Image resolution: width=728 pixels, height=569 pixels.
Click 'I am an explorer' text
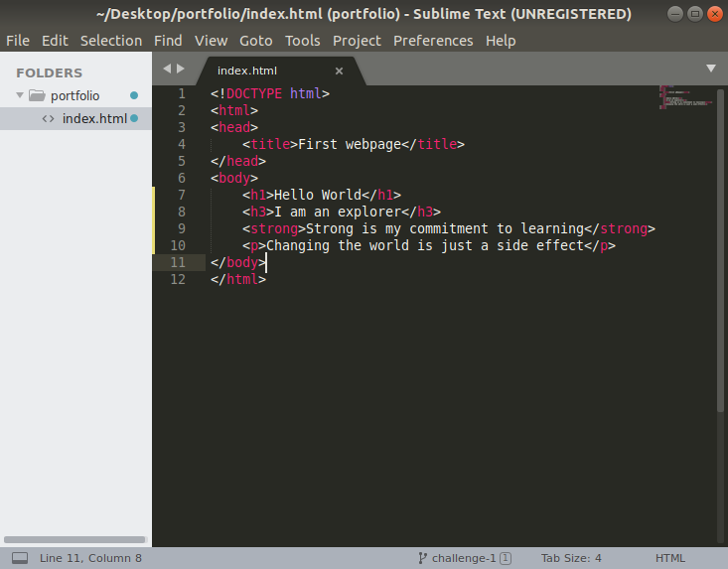click(338, 213)
